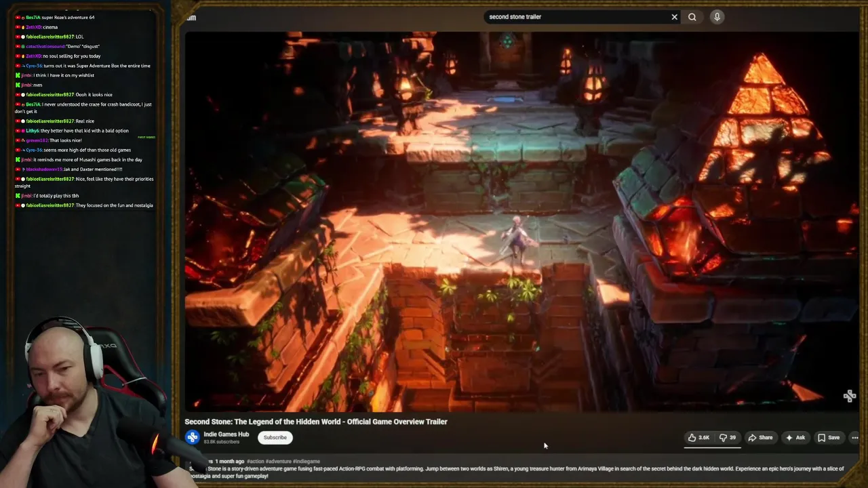The height and width of the screenshot is (488, 868).
Task: Click Bes7iA's crash bandicoot chat message
Action: tap(84, 108)
